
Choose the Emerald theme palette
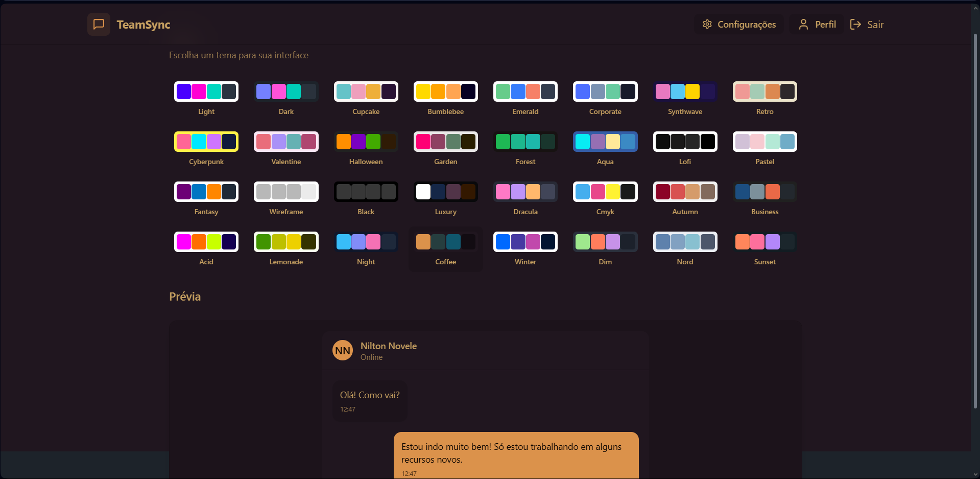point(525,92)
